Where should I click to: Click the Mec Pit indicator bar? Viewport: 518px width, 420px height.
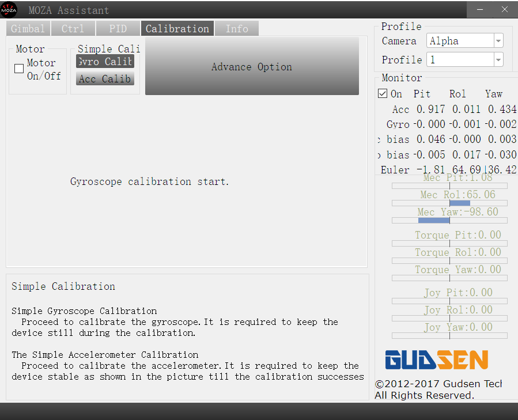449,186
